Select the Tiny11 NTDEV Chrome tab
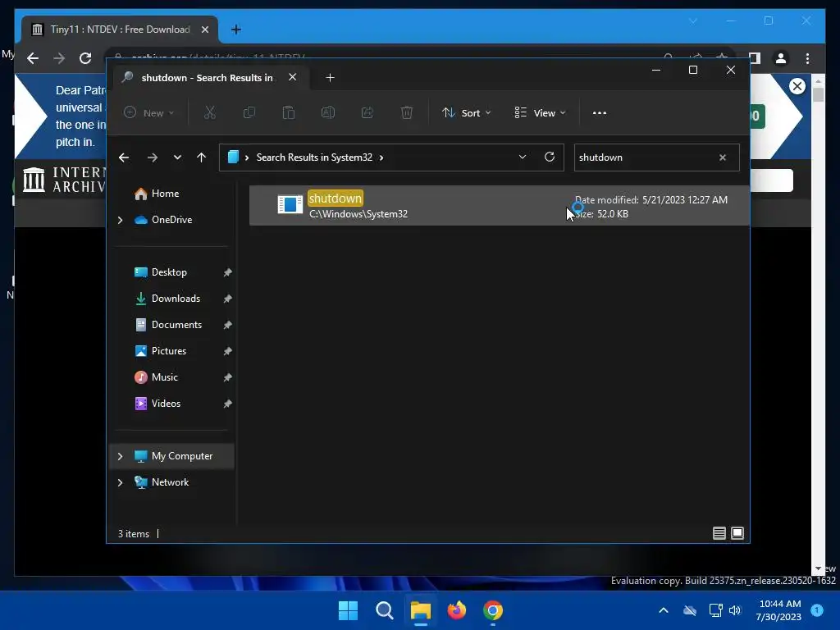The image size is (840, 630). pyautogui.click(x=120, y=30)
